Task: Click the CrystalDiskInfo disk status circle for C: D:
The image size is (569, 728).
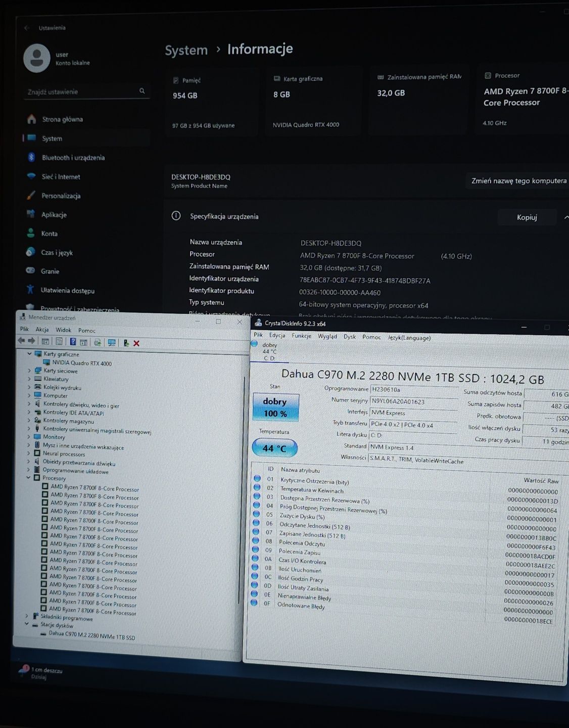Action: point(254,344)
